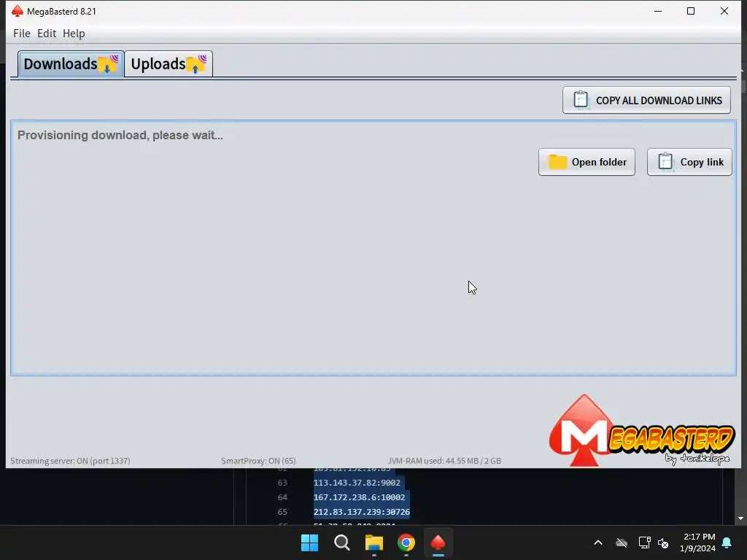This screenshot has width=747, height=560.
Task: Click the MegaBasterd logo image
Action: click(641, 431)
